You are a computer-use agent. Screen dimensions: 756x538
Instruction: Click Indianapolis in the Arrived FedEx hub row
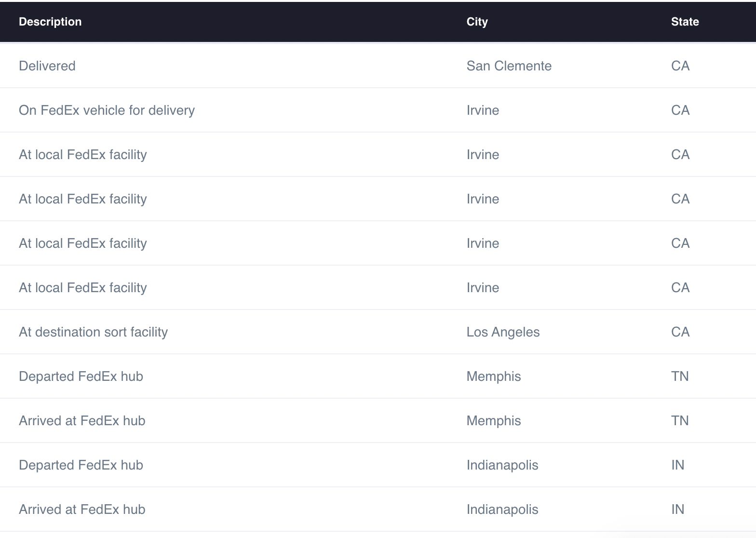click(502, 510)
